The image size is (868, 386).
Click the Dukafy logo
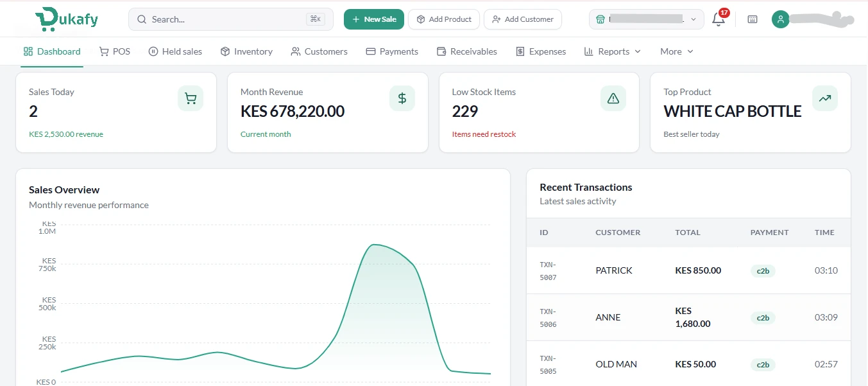pyautogui.click(x=66, y=19)
